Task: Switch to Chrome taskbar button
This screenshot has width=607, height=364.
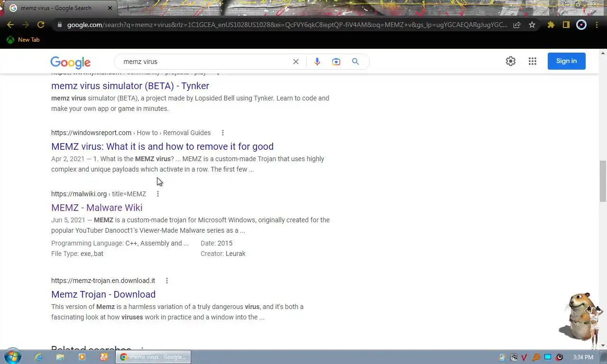Action: coord(153,357)
